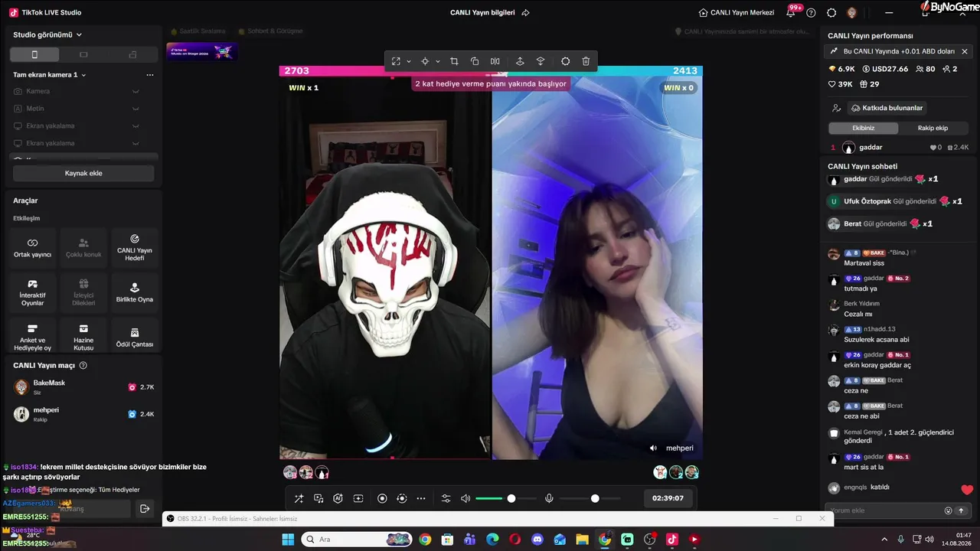Send the comment with the arrow button
The image size is (980, 551).
(x=962, y=510)
